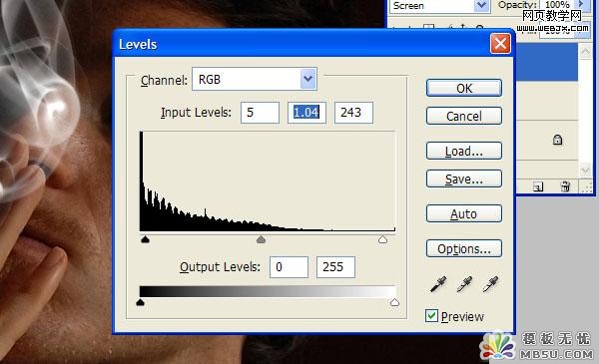Click the Auto button

[464, 213]
